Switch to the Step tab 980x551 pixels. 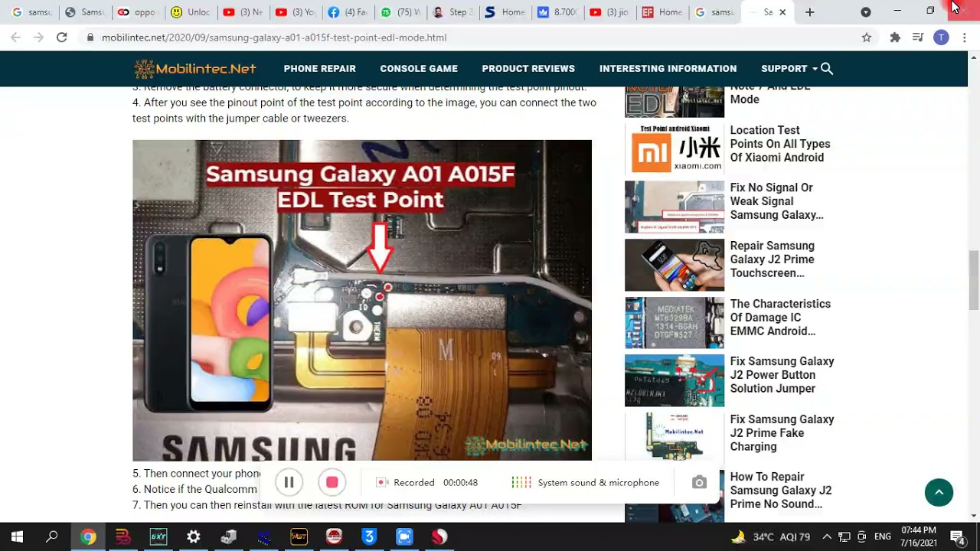coord(453,12)
